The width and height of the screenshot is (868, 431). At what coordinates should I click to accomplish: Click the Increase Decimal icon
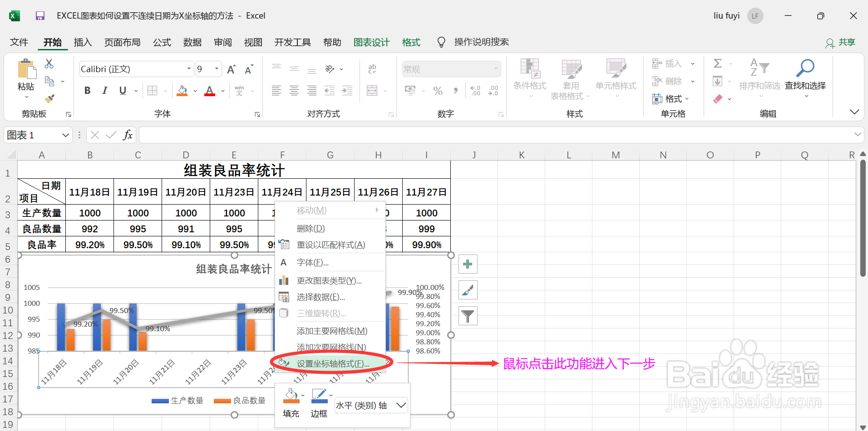[x=475, y=91]
